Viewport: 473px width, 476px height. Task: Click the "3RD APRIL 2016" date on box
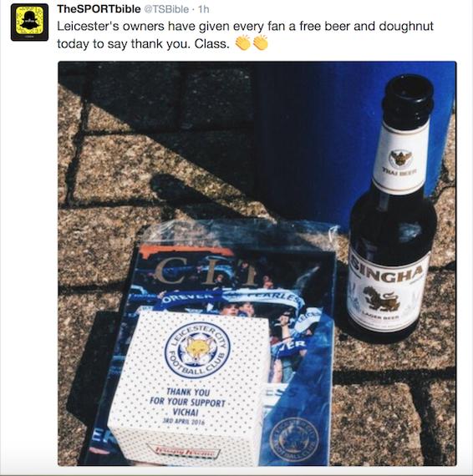(184, 421)
